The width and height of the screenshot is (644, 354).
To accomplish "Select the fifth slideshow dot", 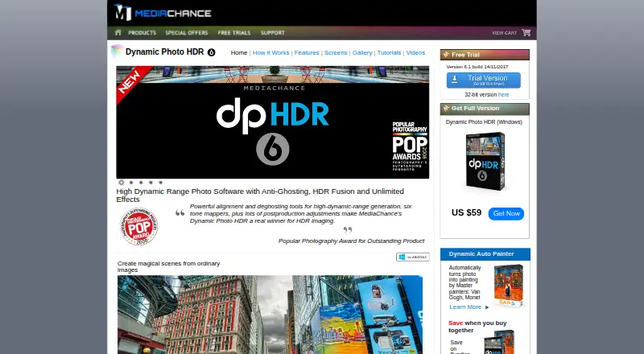I will (x=160, y=183).
